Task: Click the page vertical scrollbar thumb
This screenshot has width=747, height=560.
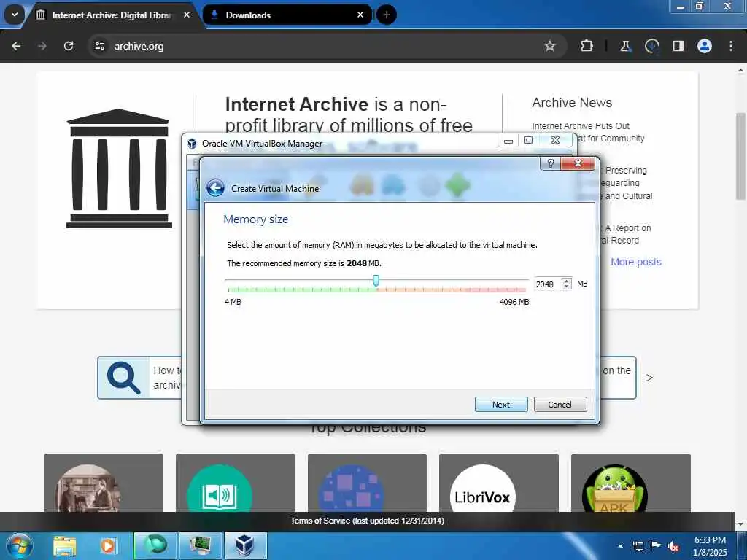Action: pos(740,156)
